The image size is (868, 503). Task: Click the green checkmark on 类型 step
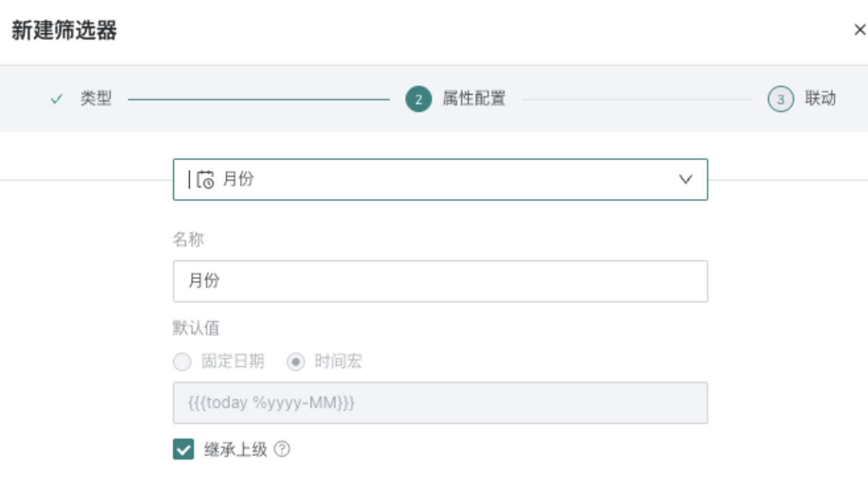[x=56, y=99]
